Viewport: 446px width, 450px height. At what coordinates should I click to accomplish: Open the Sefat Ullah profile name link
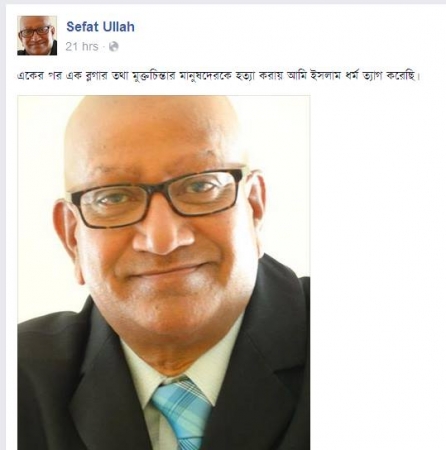[100, 27]
